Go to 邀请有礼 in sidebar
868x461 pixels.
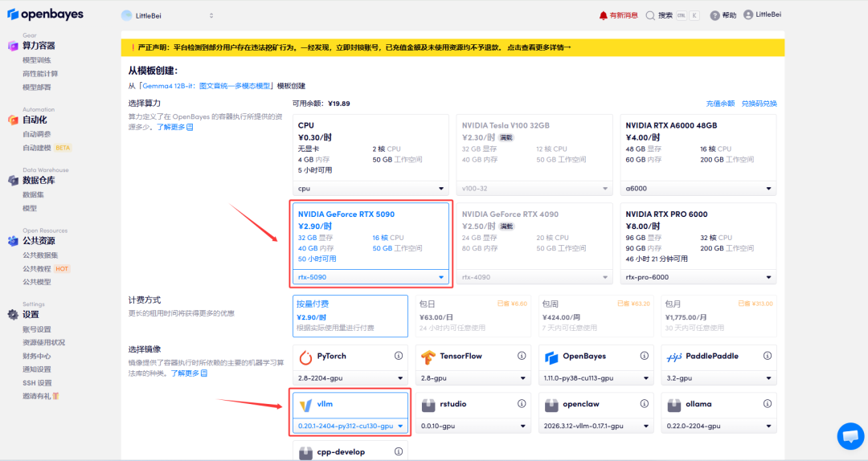tap(41, 396)
